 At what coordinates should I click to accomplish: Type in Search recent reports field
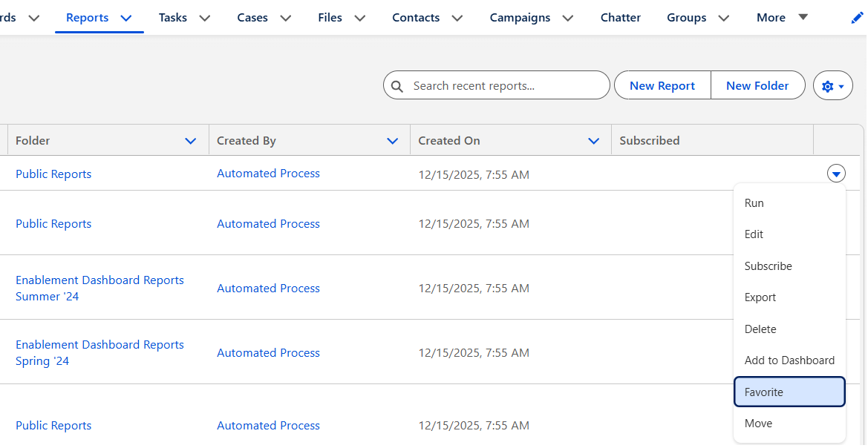505,86
